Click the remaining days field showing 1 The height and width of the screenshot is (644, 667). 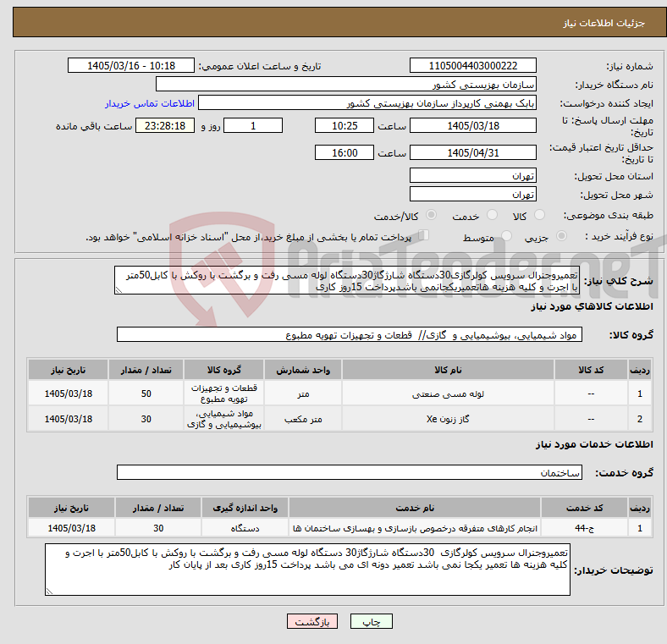pyautogui.click(x=253, y=125)
